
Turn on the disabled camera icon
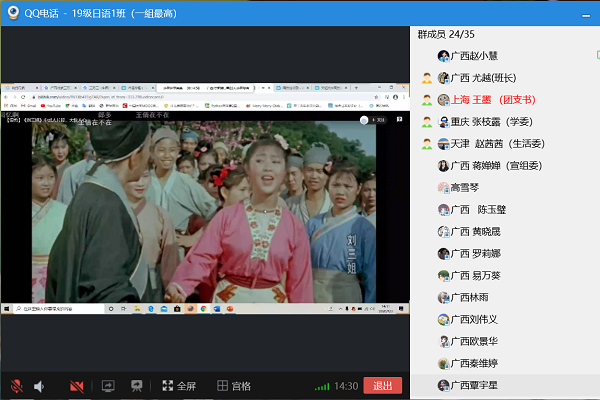click(x=77, y=386)
